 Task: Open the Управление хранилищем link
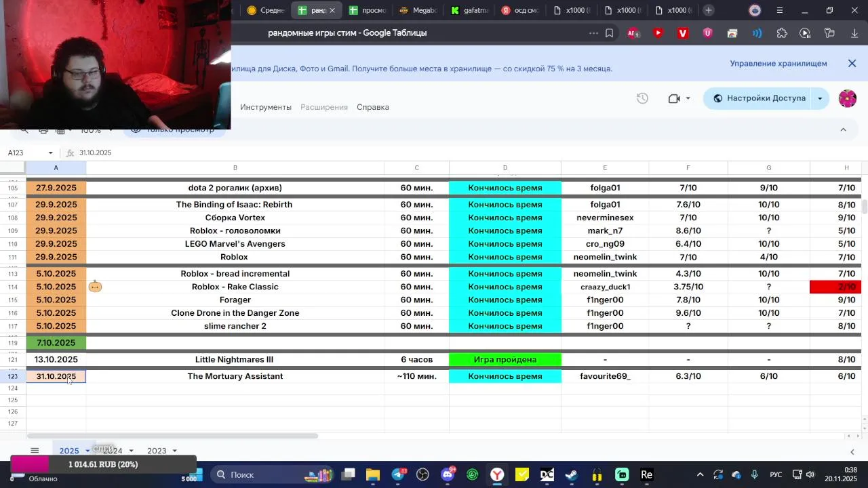[x=778, y=63]
